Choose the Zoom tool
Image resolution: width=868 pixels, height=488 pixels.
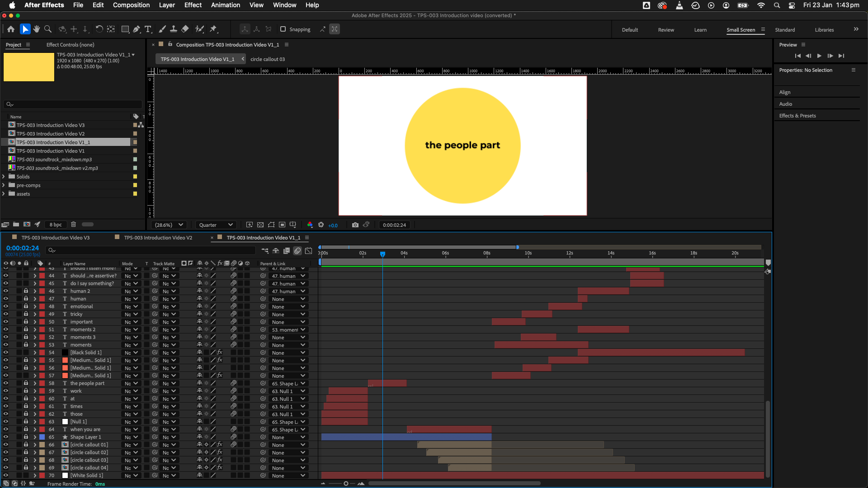48,29
